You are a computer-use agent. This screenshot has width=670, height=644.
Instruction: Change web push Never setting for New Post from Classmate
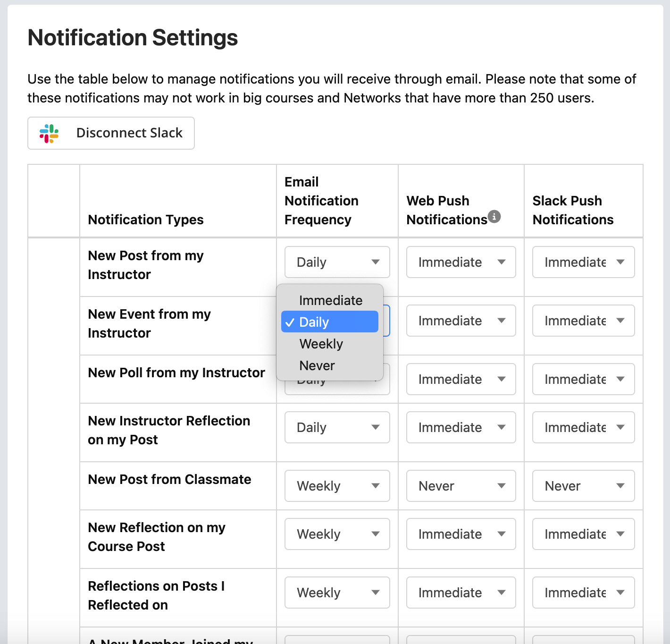[x=461, y=486]
